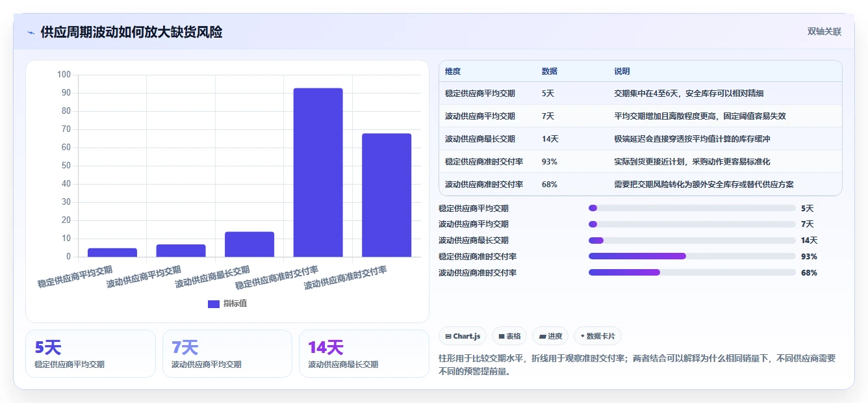Image resolution: width=868 pixels, height=403 pixels.
Task: Click the description 实际到货更接近计划，采购动作更容易标准化
Action: [x=692, y=162]
